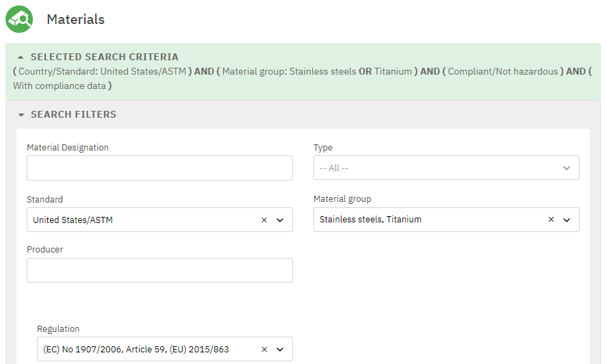Click 'With compliance data' criteria text
The width and height of the screenshot is (607, 364).
point(60,86)
